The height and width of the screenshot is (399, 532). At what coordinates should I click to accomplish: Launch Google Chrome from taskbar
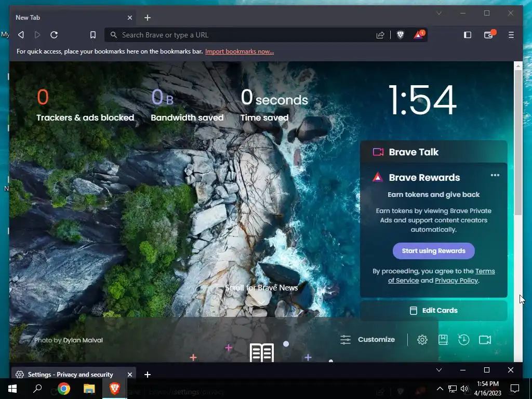click(64, 389)
